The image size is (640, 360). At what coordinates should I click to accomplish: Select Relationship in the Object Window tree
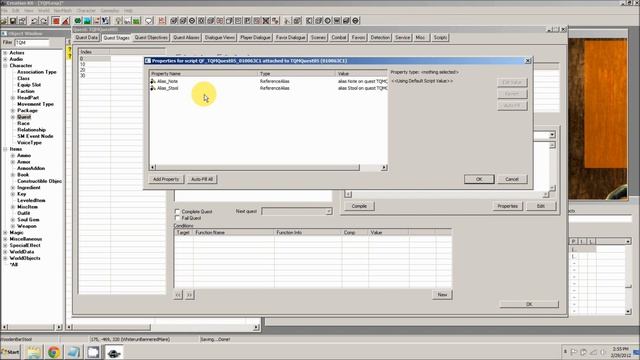(x=31, y=130)
